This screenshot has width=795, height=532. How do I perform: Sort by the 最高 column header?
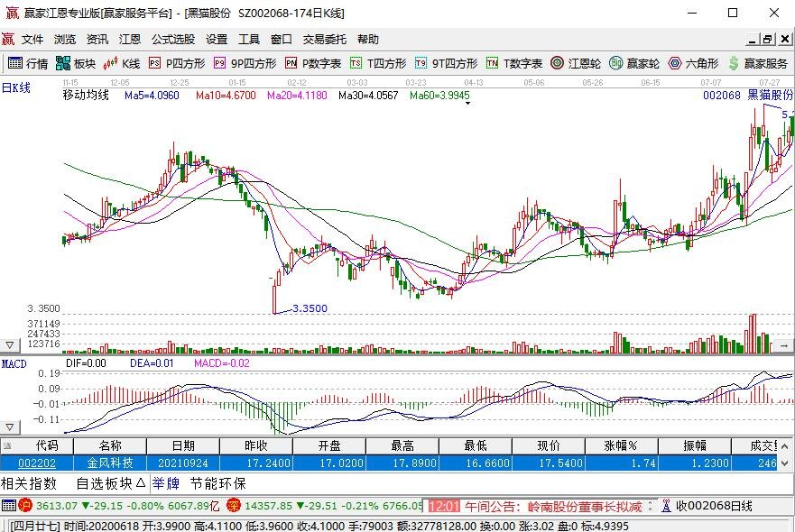click(402, 445)
